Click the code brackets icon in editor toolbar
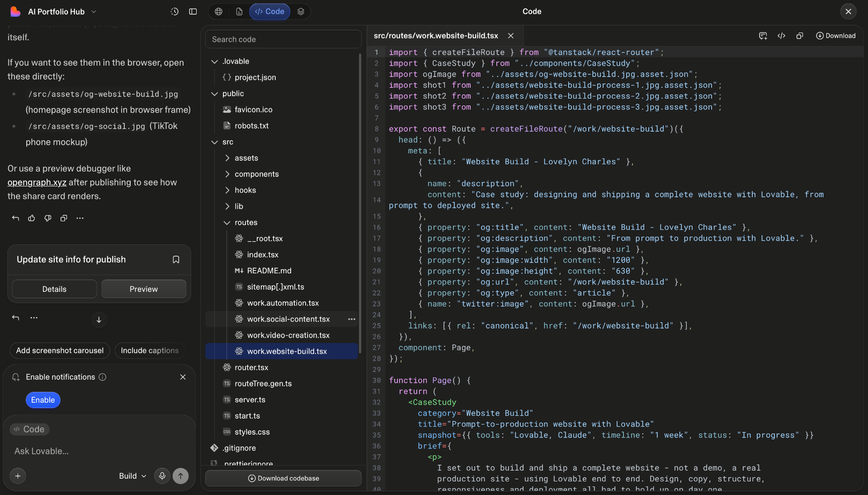This screenshot has width=868, height=495. [x=781, y=36]
